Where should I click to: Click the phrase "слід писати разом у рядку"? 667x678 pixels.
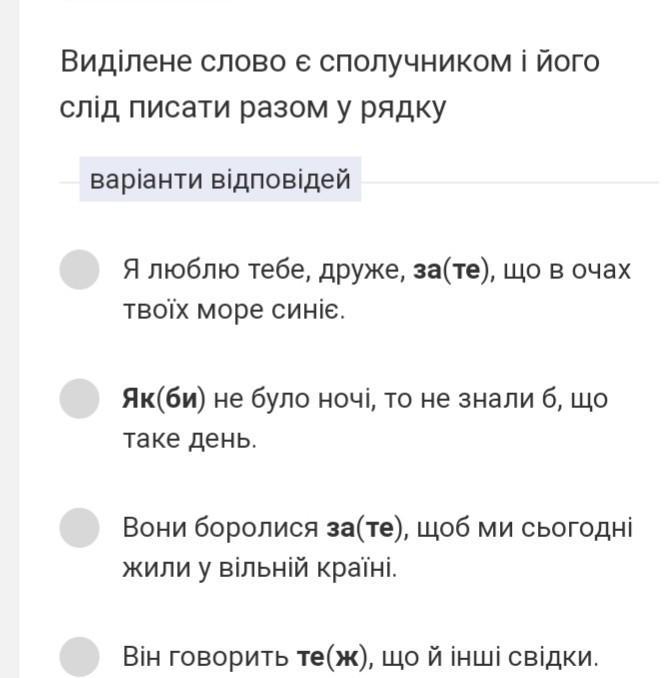pyautogui.click(x=253, y=107)
